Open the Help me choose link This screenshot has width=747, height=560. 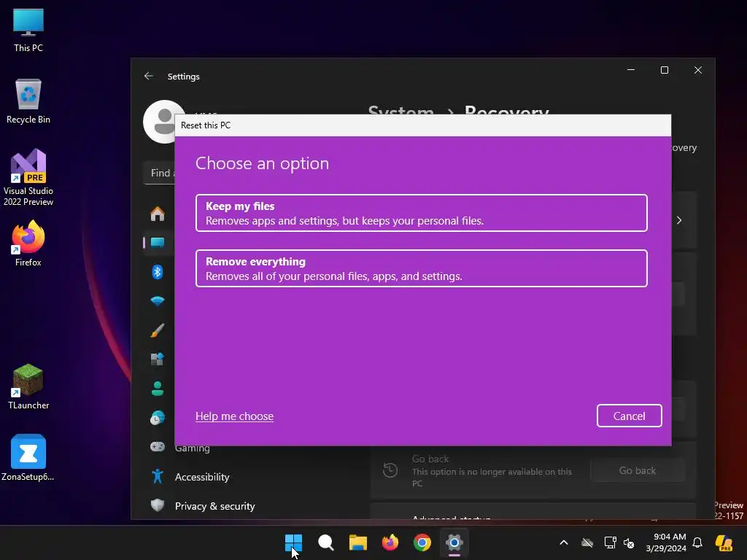pos(234,416)
